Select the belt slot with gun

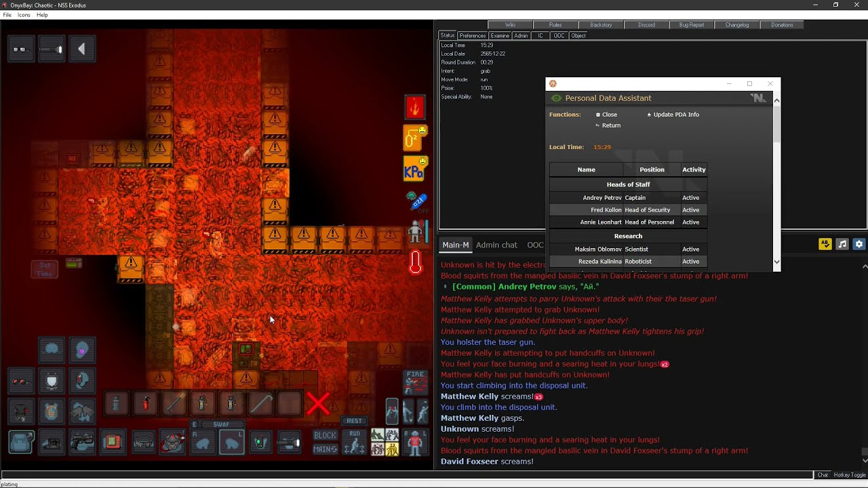[82, 443]
